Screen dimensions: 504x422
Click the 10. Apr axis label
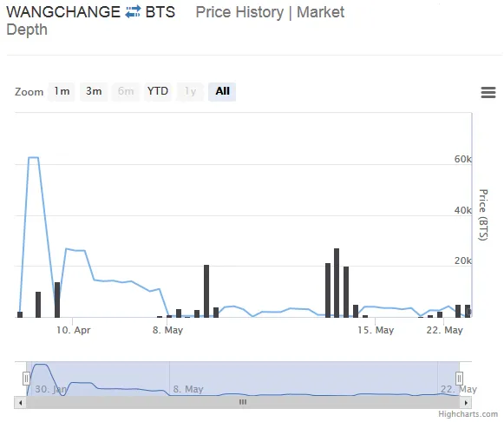[x=73, y=330]
